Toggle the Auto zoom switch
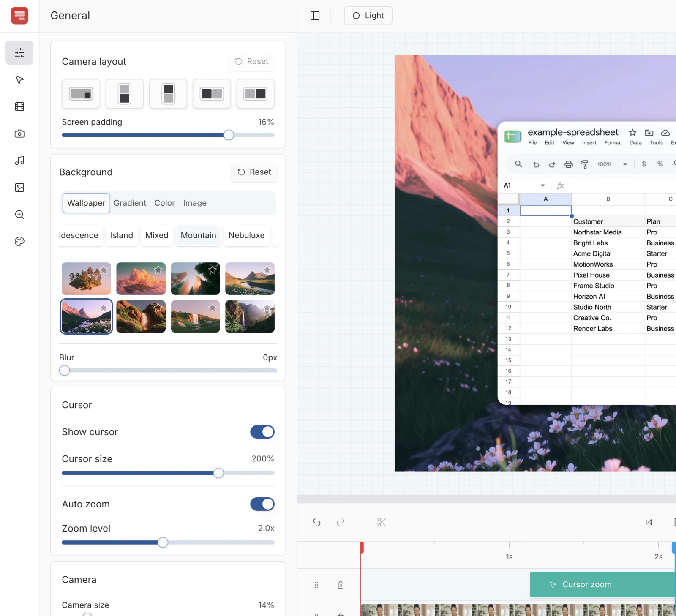 pyautogui.click(x=262, y=504)
